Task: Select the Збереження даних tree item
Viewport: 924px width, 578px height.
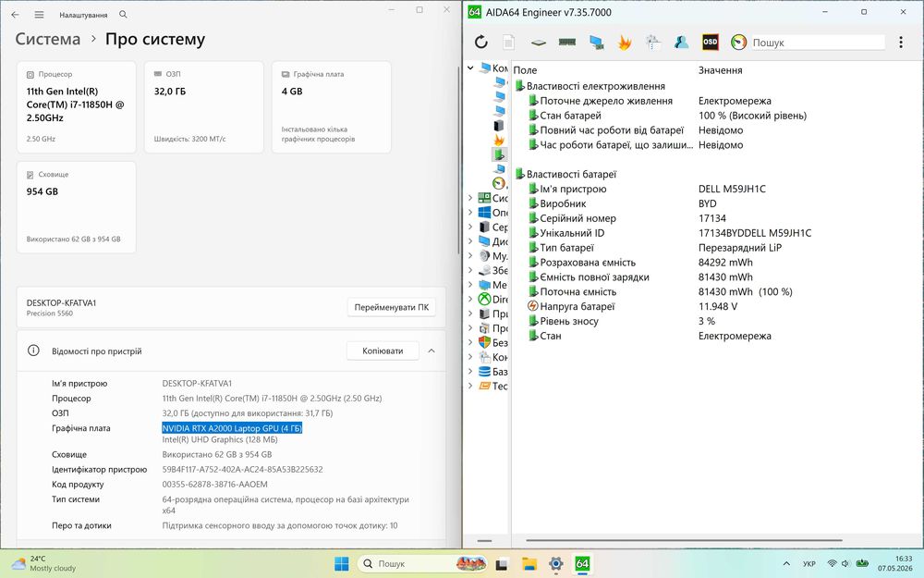Action: pyautogui.click(x=492, y=270)
